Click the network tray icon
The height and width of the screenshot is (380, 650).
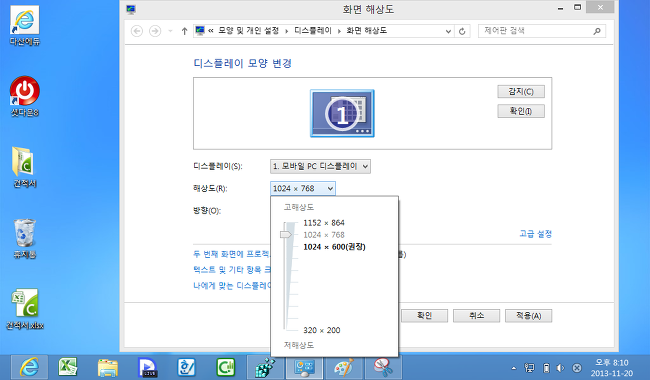click(529, 368)
